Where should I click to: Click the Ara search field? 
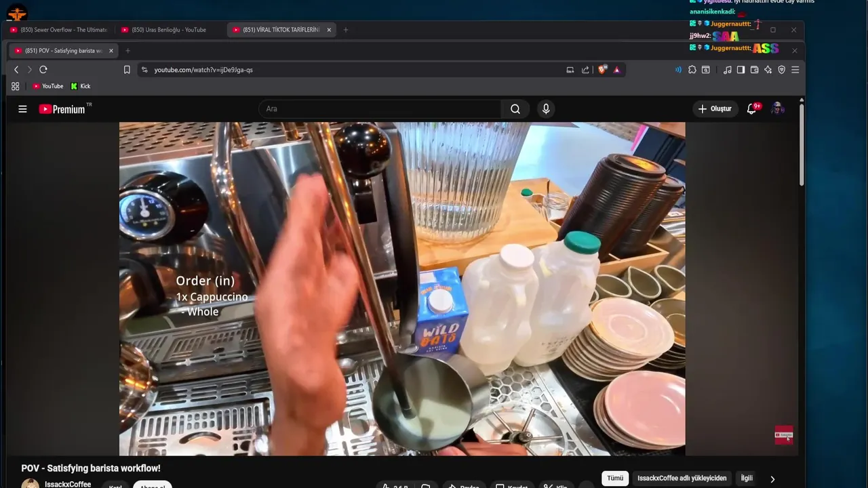tap(380, 109)
